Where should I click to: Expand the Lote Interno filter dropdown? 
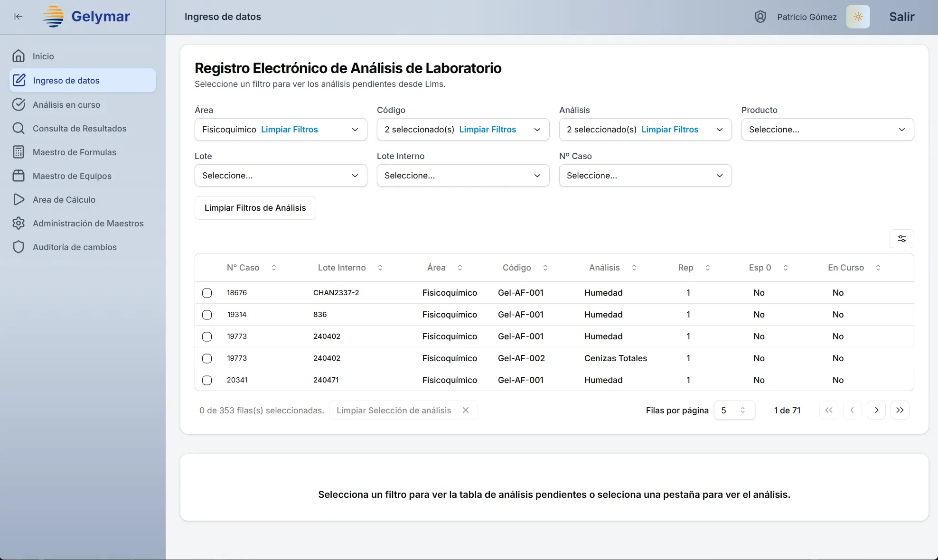(x=462, y=176)
